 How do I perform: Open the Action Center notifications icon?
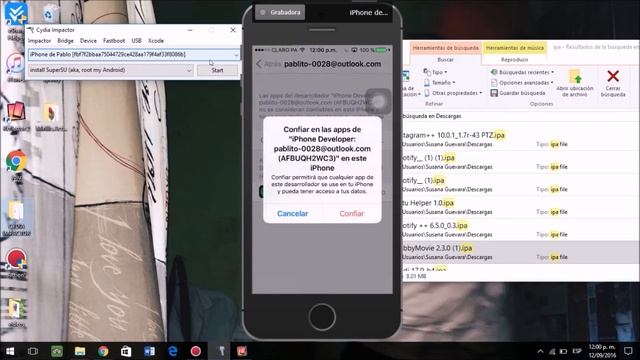coord(629,351)
